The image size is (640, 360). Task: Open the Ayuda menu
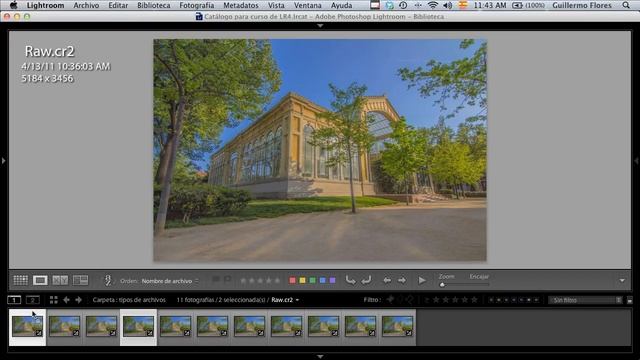[x=341, y=5]
